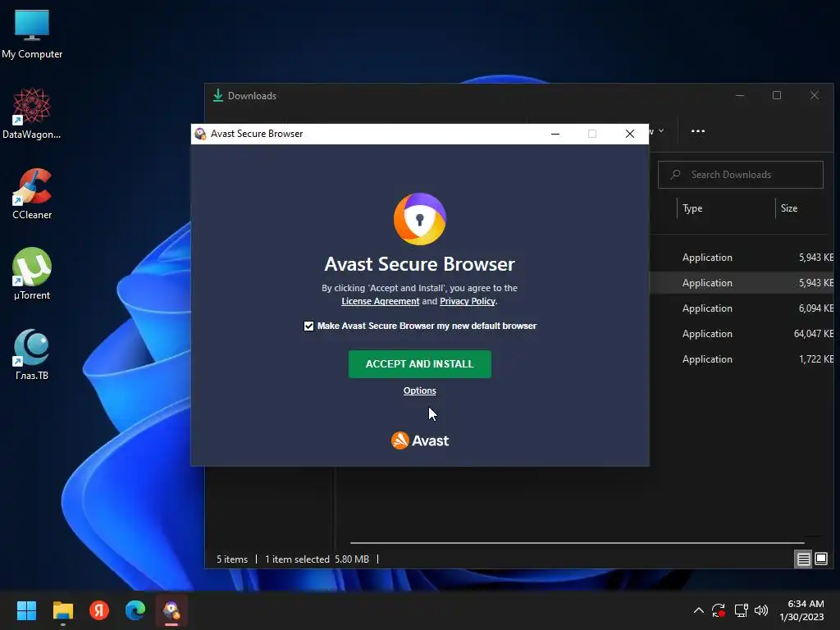
Task: Click the Avast brand logo at the bottom
Action: coord(419,441)
